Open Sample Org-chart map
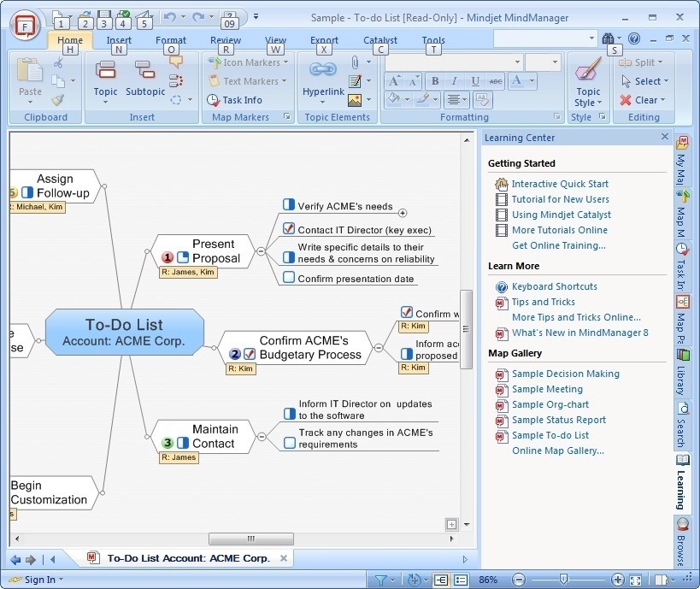This screenshot has height=589, width=700. (550, 404)
